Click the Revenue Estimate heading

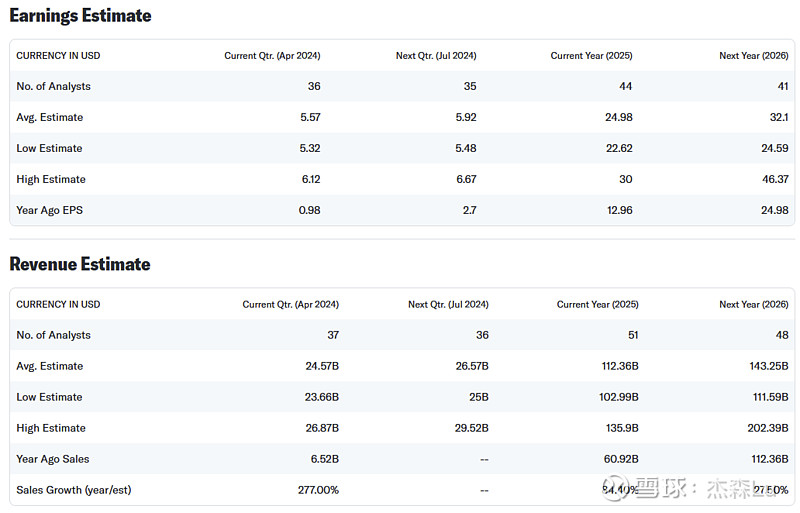pos(80,264)
